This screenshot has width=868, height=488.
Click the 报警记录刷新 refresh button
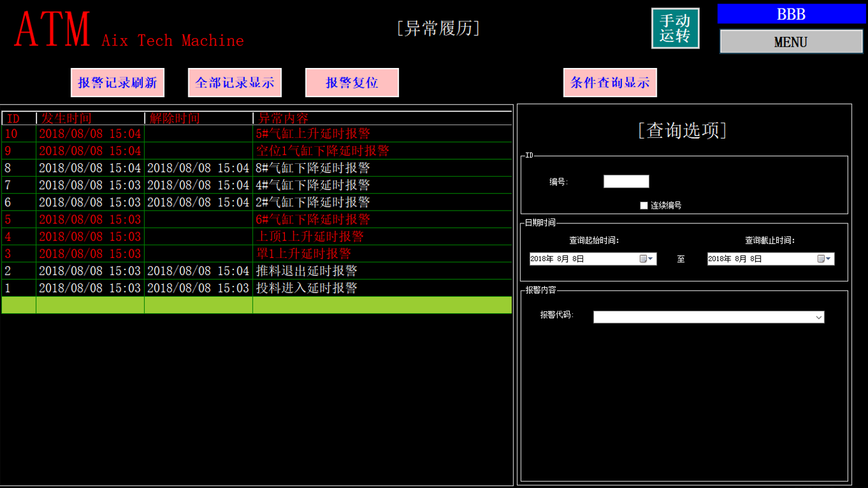point(117,82)
